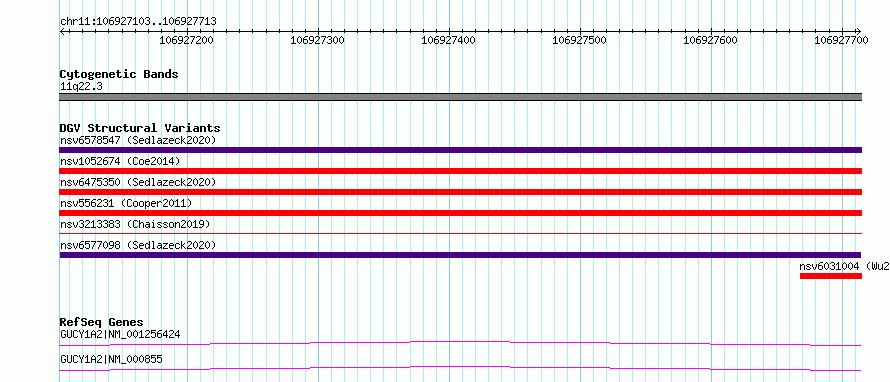Open the DGV Structural Variants track title
This screenshot has height=382, width=890.
(x=140, y=128)
